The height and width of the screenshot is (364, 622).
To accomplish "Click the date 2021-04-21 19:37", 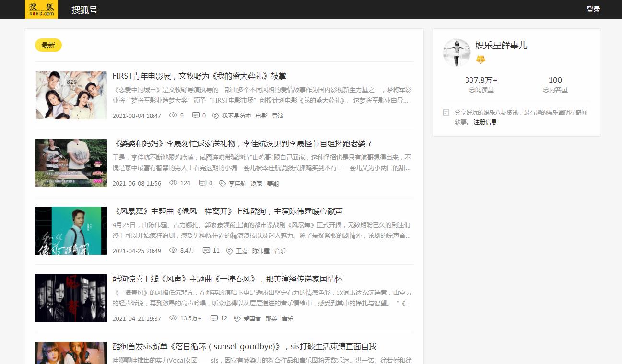I will click(137, 319).
